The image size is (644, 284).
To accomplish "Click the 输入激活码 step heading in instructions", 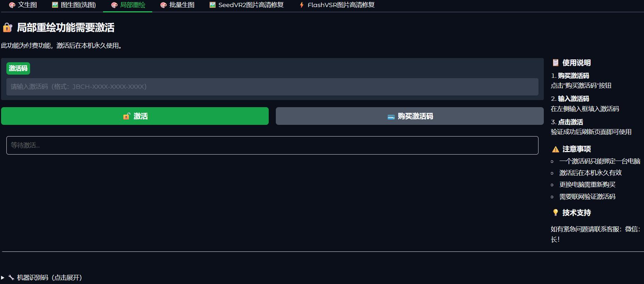I will coord(573,99).
